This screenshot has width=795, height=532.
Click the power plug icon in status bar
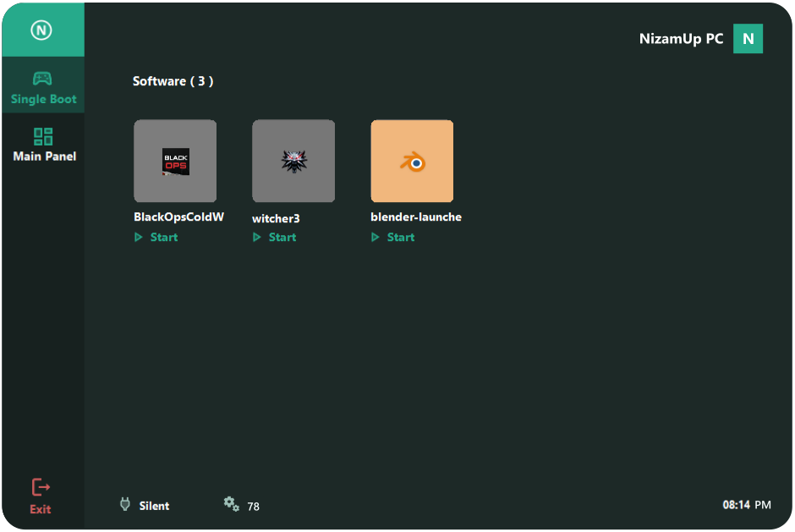[x=125, y=505]
